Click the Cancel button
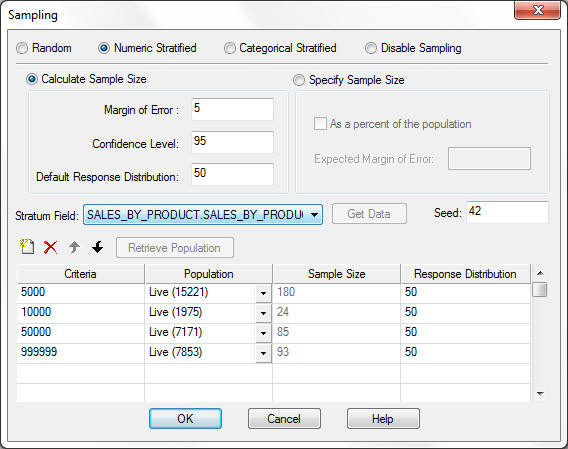 click(x=284, y=419)
